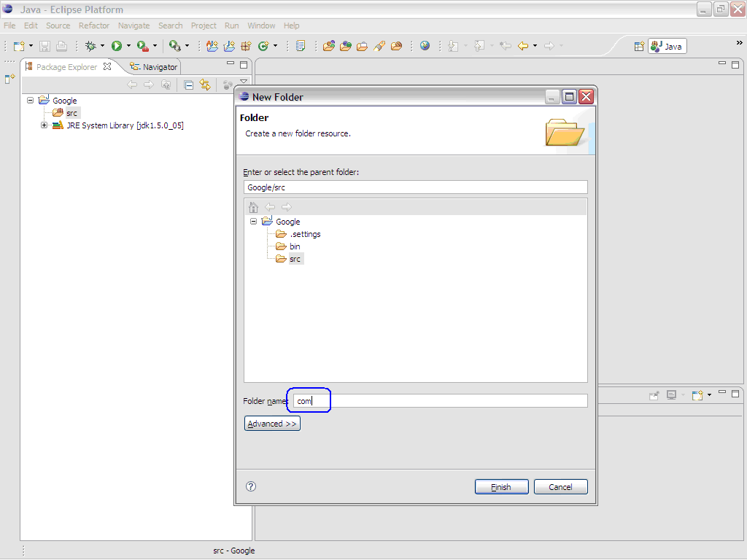Screen dimensions: 747x560
Task: Open the Debug dropdown arrow
Action: 102,46
